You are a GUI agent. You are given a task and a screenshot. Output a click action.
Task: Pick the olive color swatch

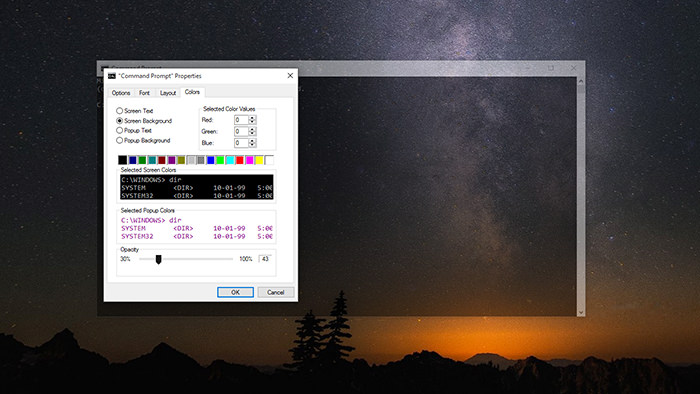coord(181,160)
